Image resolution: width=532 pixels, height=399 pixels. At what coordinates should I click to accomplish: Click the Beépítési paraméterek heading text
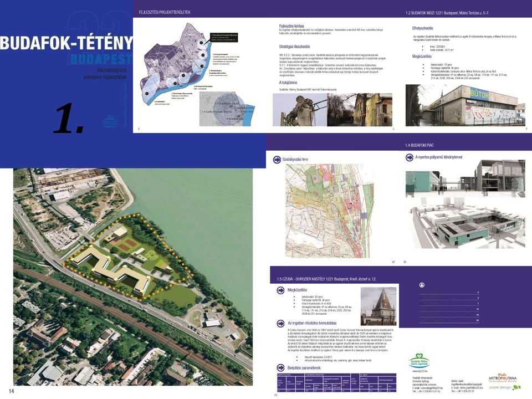tap(304, 368)
